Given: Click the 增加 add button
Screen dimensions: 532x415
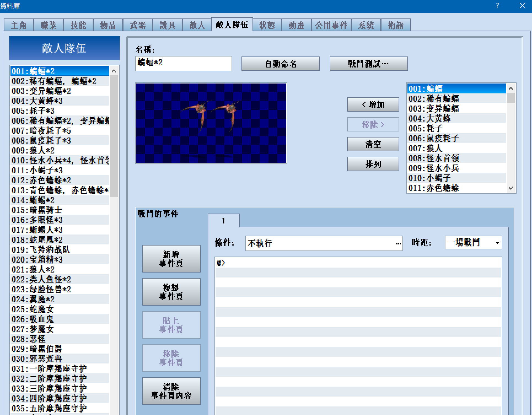Looking at the screenshot, I should click(373, 105).
